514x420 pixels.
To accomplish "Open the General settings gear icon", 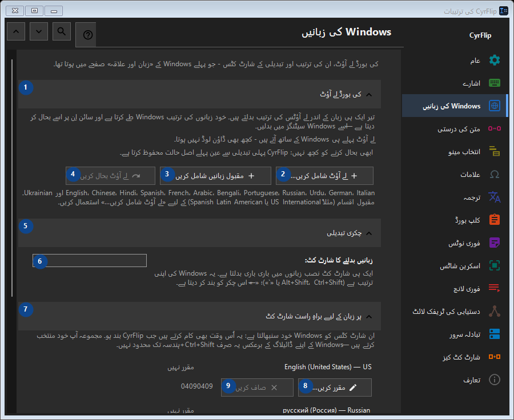I will click(495, 60).
